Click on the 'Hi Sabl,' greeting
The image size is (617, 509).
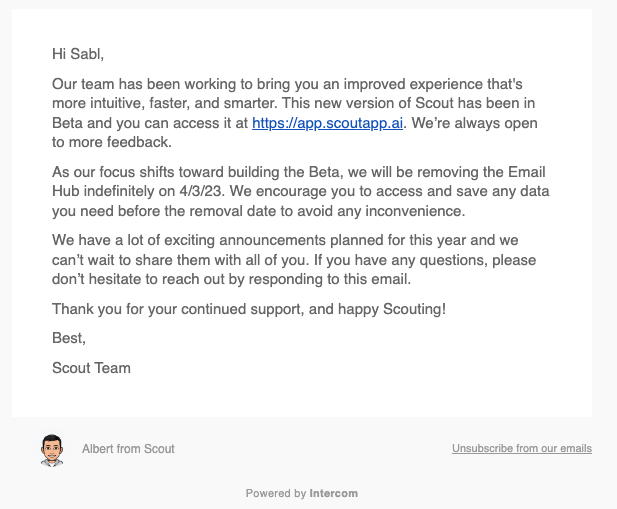[78, 54]
